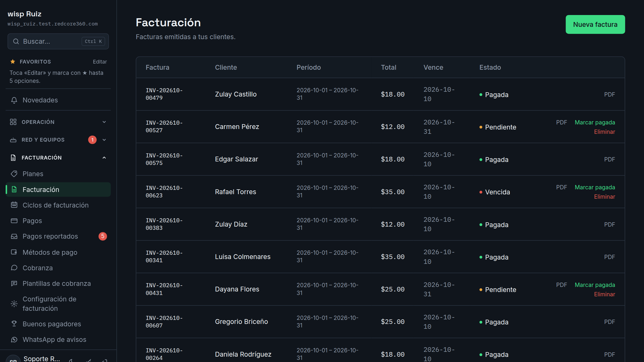Click the grid icon beside OPERACIÓN

click(13, 122)
